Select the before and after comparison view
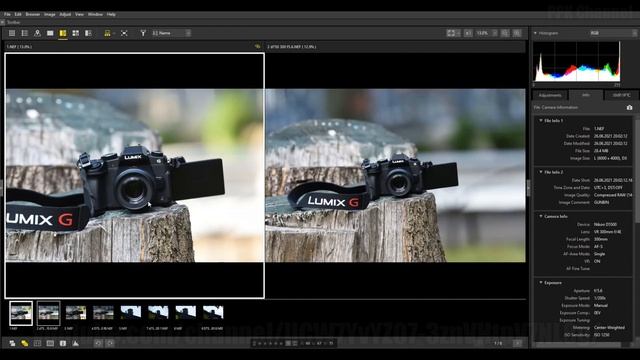This screenshot has width=640, height=360. coord(88,33)
